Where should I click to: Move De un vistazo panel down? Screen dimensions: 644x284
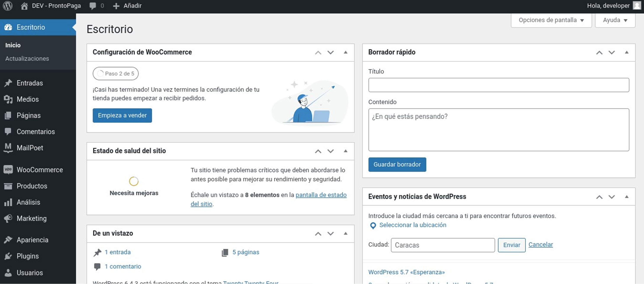[x=330, y=234]
